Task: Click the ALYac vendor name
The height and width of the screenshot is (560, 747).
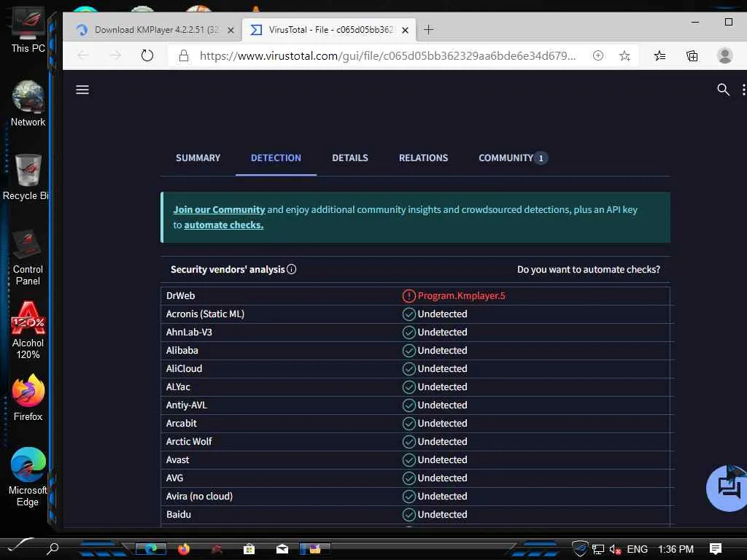Action: pos(178,386)
